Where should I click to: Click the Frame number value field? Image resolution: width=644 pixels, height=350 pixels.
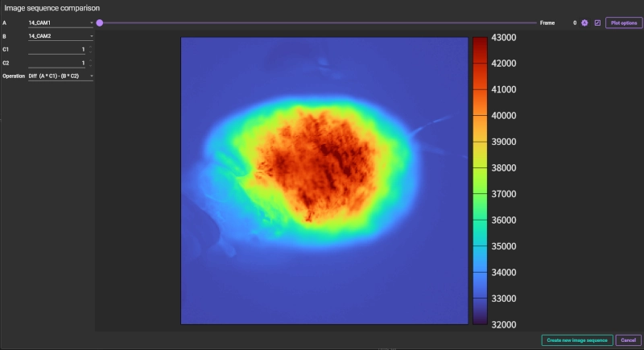(574, 23)
